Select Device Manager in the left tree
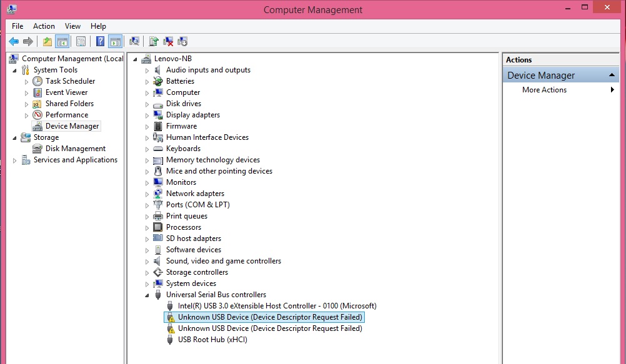The height and width of the screenshot is (364, 626). pyautogui.click(x=72, y=126)
